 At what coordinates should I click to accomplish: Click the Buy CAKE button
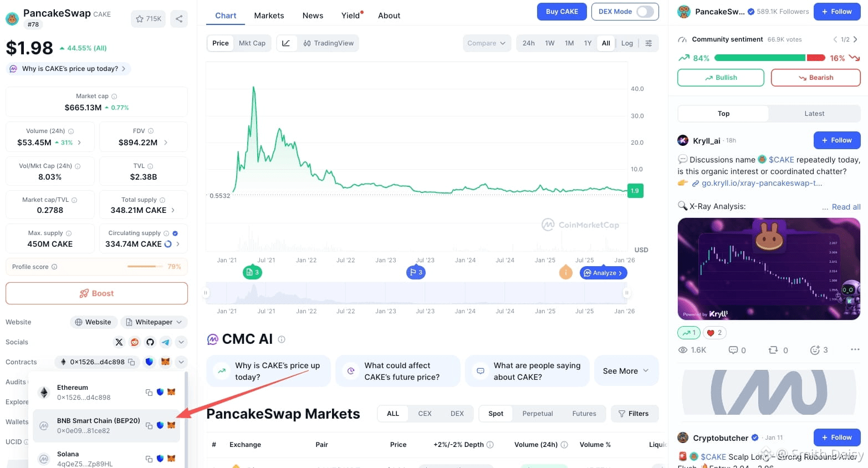tap(561, 12)
